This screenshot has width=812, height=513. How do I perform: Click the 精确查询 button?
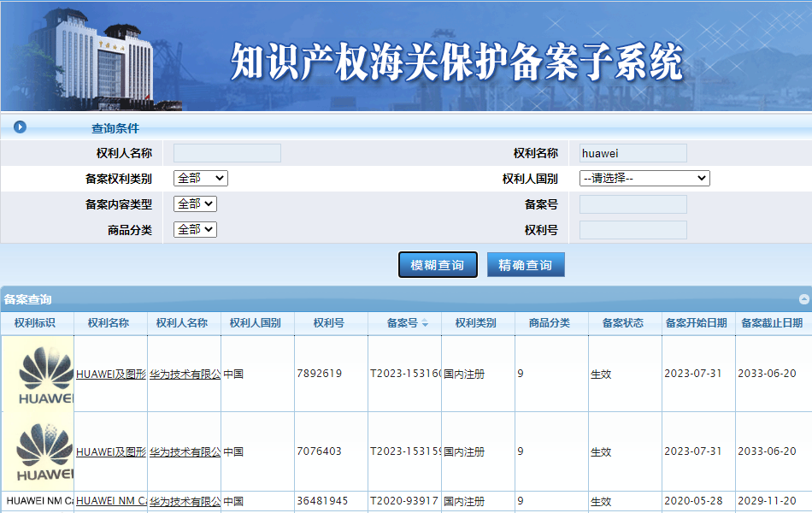pyautogui.click(x=525, y=264)
